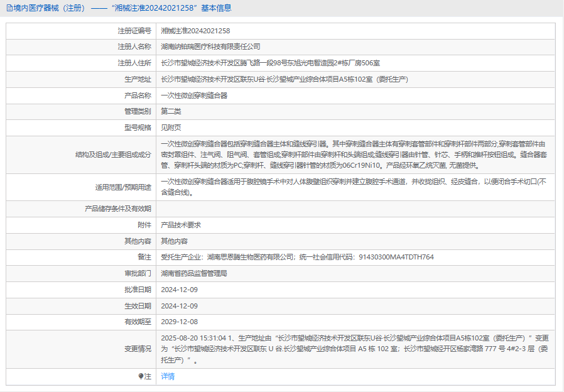Select the change record dated 2025-08-20 15:31:04
This screenshot has height=392, width=564.
pyautogui.click(x=355, y=349)
